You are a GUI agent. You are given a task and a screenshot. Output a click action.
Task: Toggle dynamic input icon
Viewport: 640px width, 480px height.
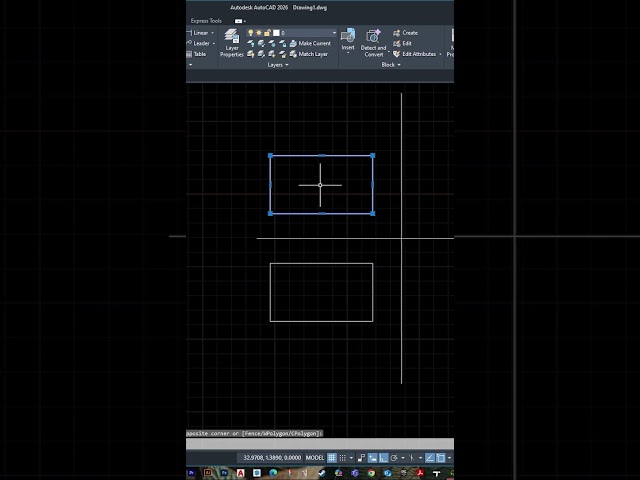pyautogui.click(x=372, y=458)
